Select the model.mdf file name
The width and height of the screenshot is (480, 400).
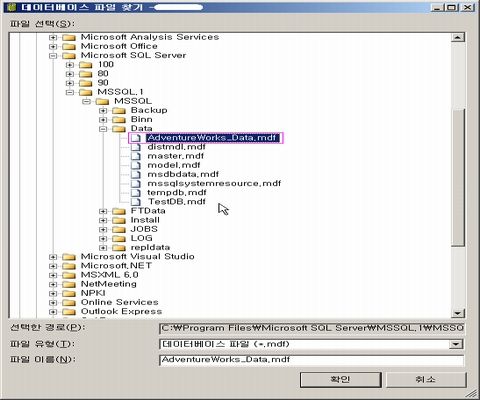coord(174,165)
